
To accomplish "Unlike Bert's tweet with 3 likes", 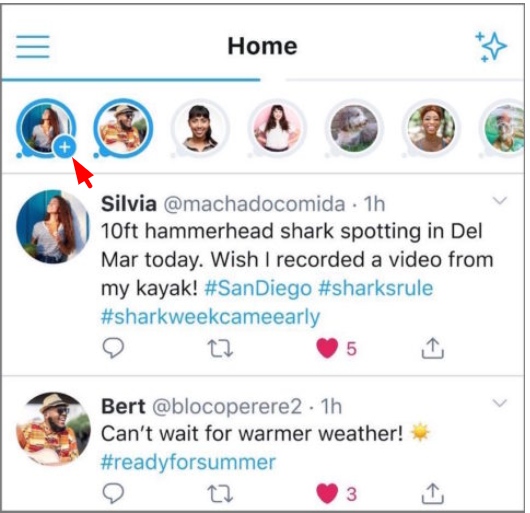I will pyautogui.click(x=327, y=493).
